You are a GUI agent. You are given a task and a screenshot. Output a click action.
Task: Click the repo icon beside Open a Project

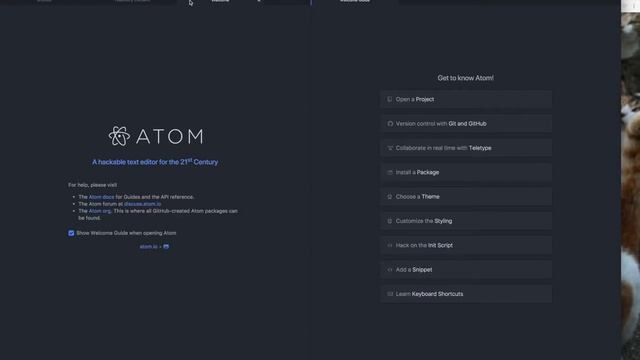tap(390, 99)
